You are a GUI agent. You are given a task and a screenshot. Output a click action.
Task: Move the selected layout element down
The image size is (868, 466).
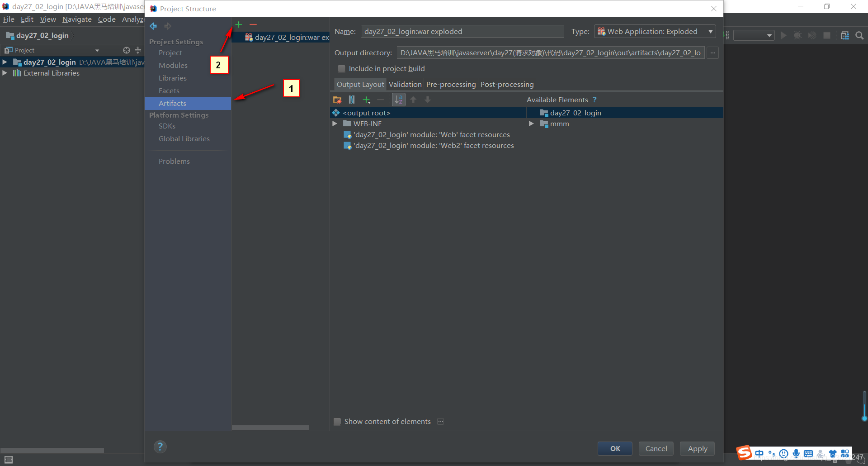[428, 100]
